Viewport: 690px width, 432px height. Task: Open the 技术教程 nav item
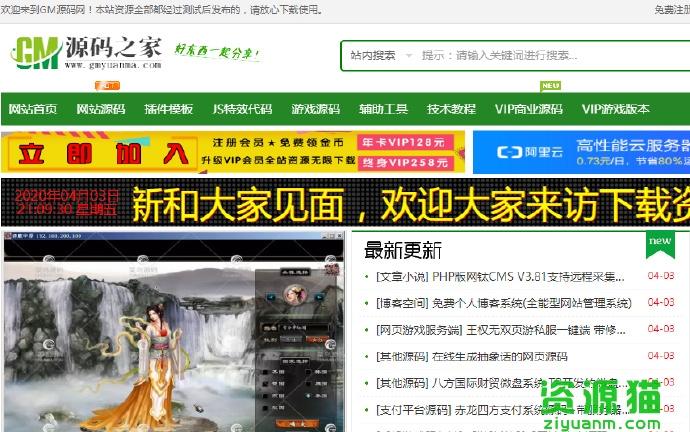451,109
